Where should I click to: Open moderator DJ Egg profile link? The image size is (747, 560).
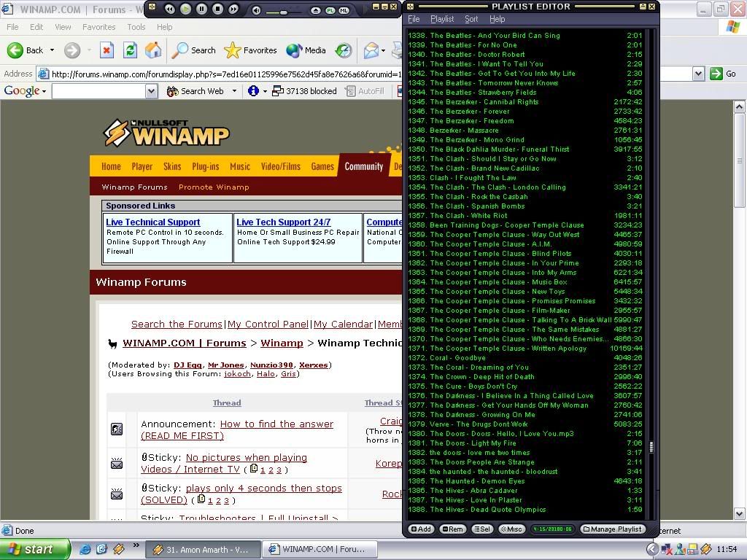point(187,365)
